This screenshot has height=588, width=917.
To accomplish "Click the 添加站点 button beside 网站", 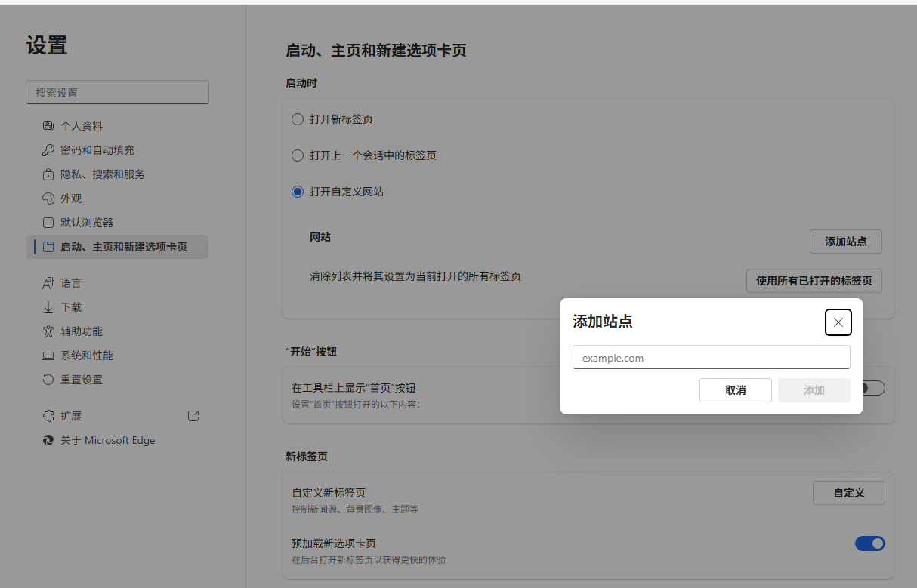I will [x=846, y=242].
